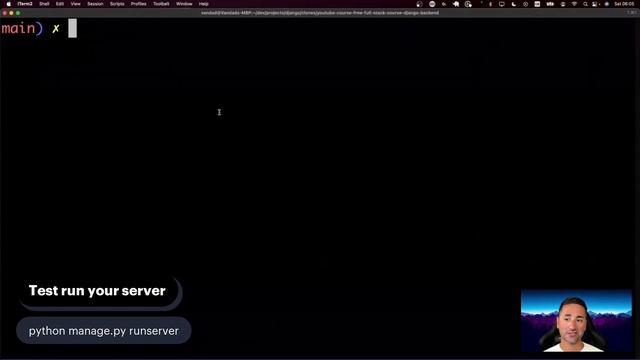Click the Bluetooth icon in menu bar
Image resolution: width=640 pixels, height=360 pixels.
point(490,4)
